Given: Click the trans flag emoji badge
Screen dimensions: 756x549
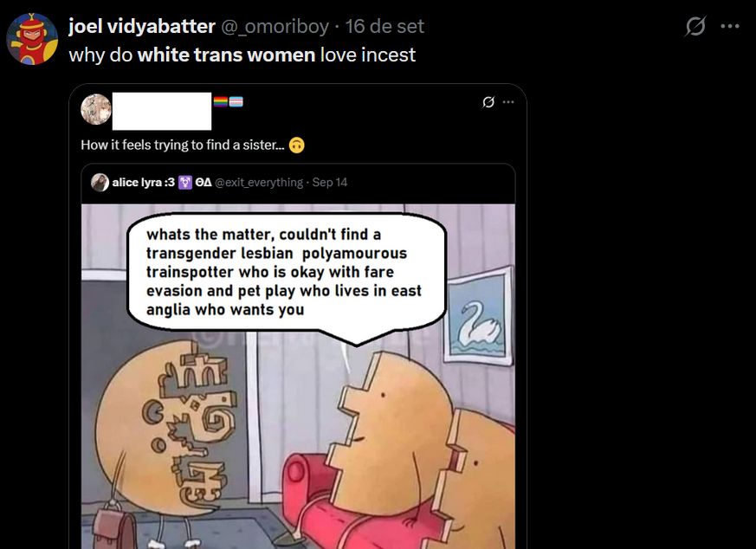Looking at the screenshot, I should (236, 101).
